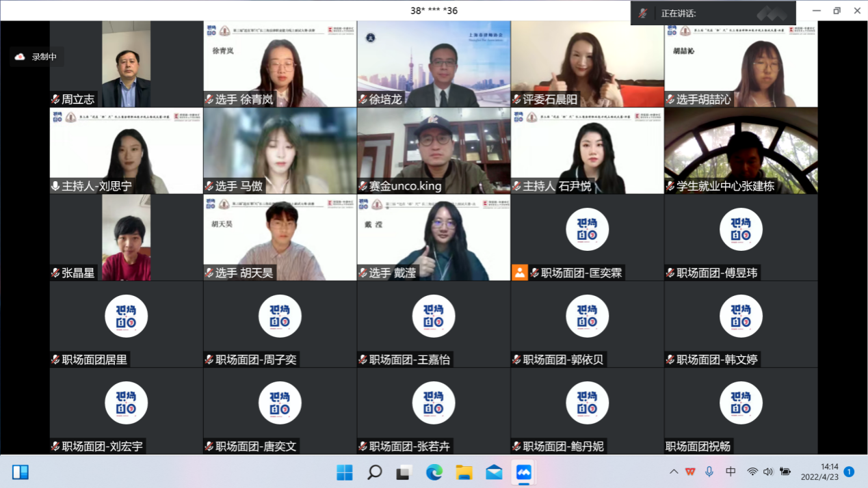Viewport: 868px width, 488px height.
Task: Open the Windows Start menu
Action: [x=345, y=472]
